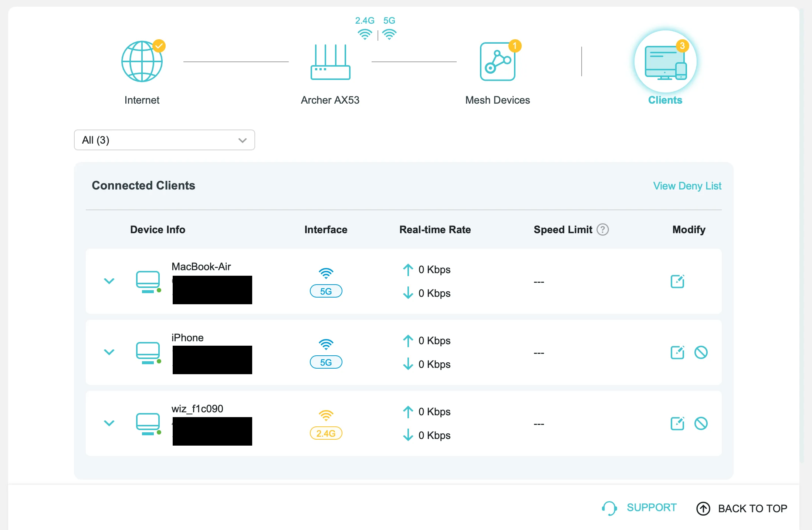Click the BACK TO TOP arrow icon
This screenshot has height=530, width=812.
tap(703, 509)
